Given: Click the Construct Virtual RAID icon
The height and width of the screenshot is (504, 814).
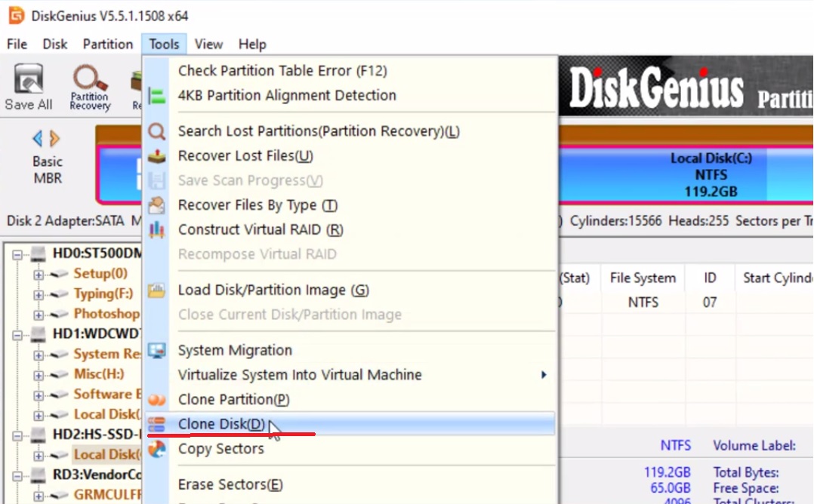Looking at the screenshot, I should (157, 229).
